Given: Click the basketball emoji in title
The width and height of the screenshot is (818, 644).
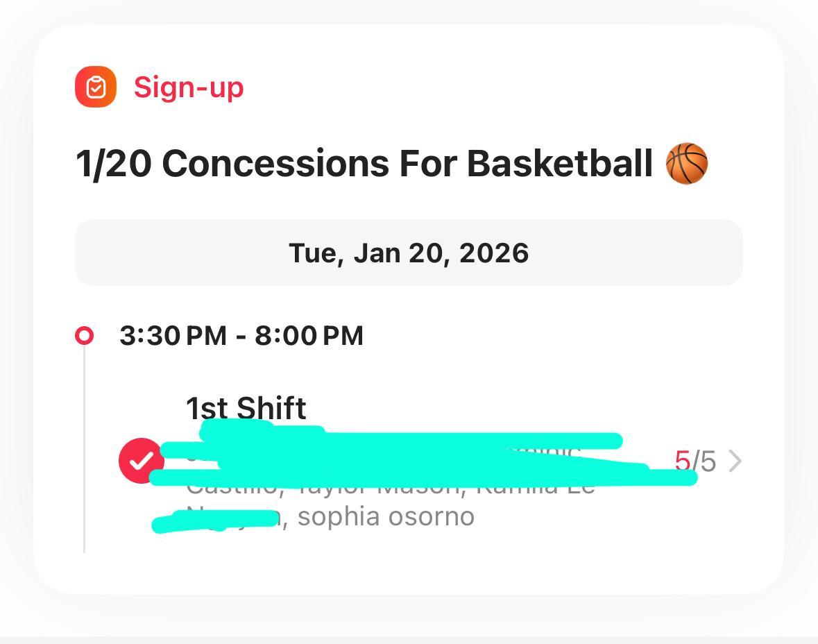Looking at the screenshot, I should pos(686,164).
